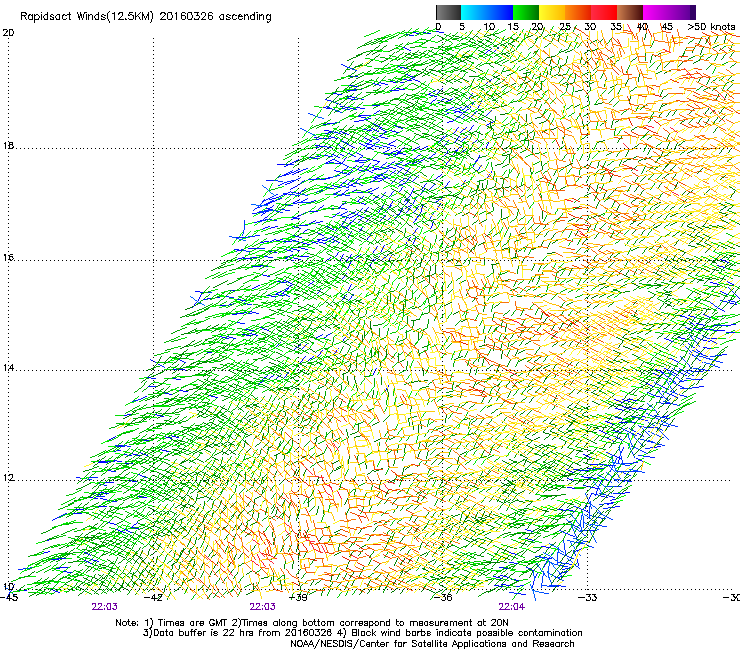Viewport: 740px width, 650px height.
Task: Click the legend tick label '45'
Action: click(666, 26)
